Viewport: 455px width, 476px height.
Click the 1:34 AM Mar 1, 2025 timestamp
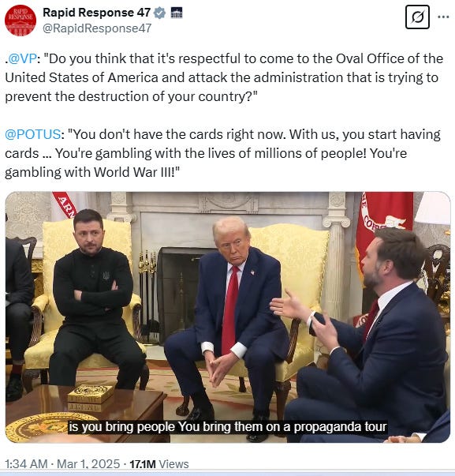tap(62, 464)
